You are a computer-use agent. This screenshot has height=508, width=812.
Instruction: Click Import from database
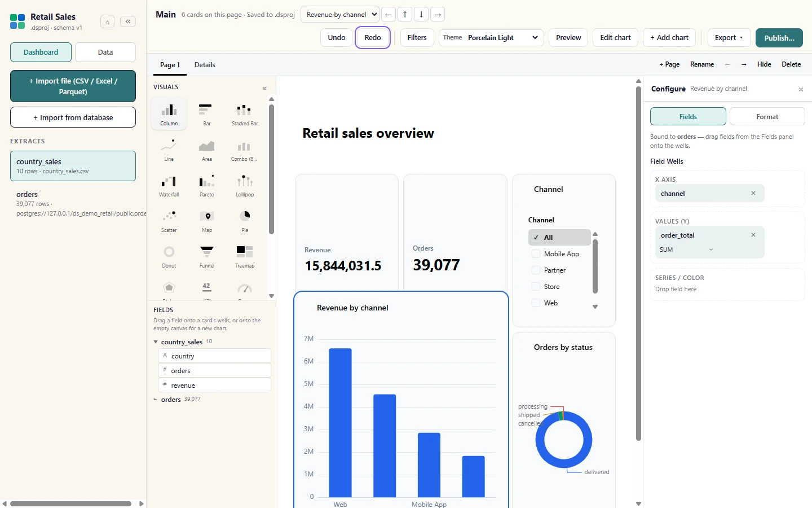coord(73,117)
